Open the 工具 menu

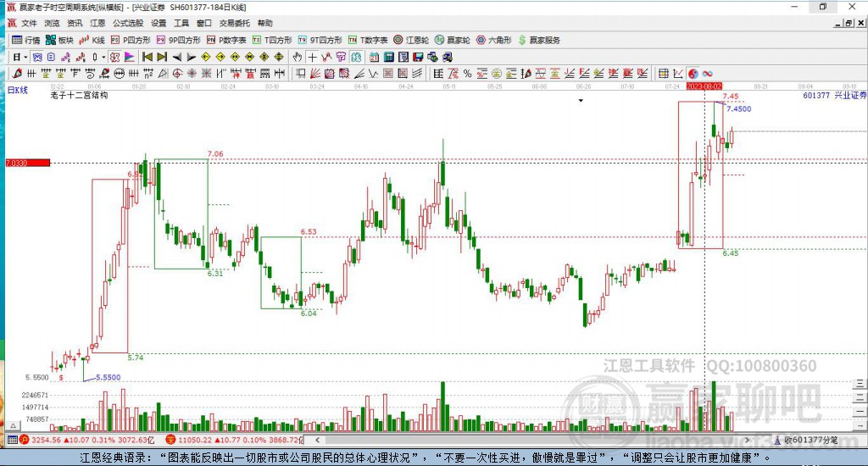(x=181, y=23)
